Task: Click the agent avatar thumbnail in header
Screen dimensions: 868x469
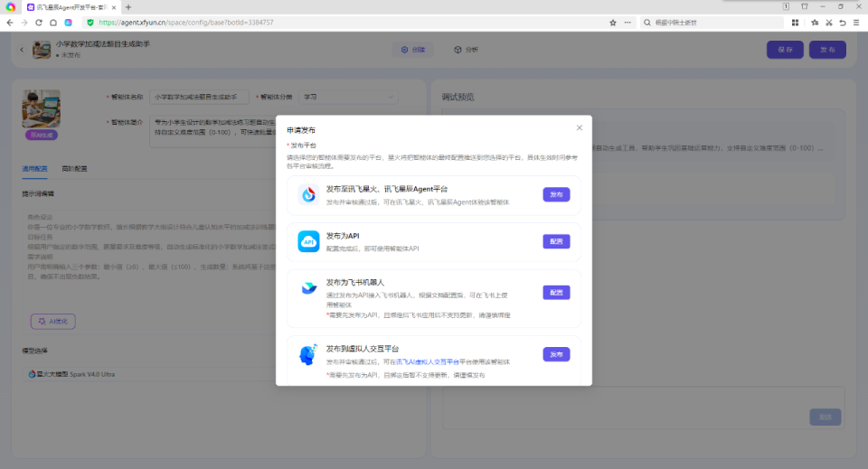Action: coord(42,50)
